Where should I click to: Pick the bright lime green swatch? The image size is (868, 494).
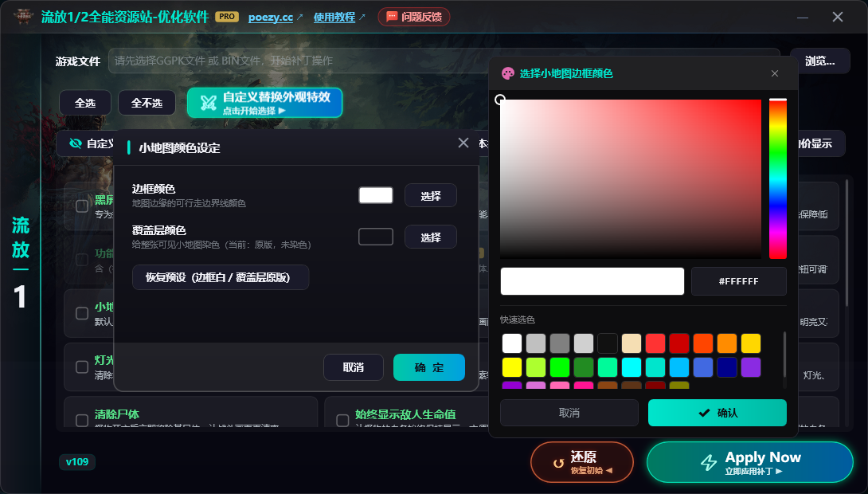click(x=560, y=367)
